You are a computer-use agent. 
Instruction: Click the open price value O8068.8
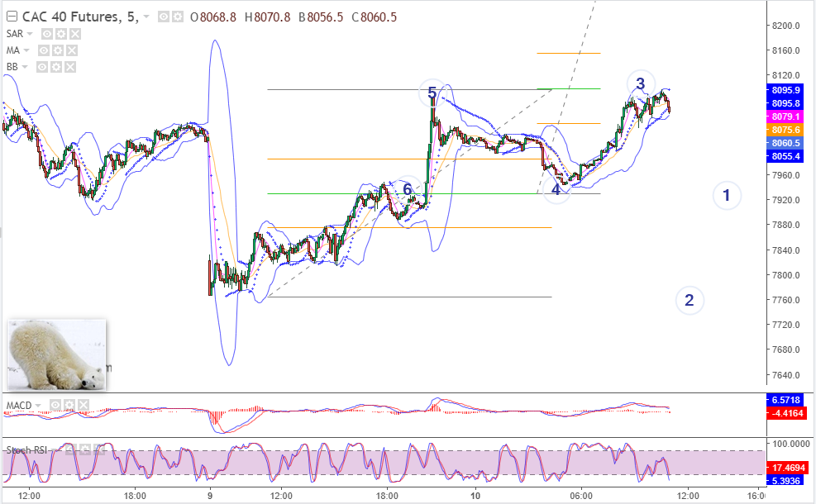212,17
